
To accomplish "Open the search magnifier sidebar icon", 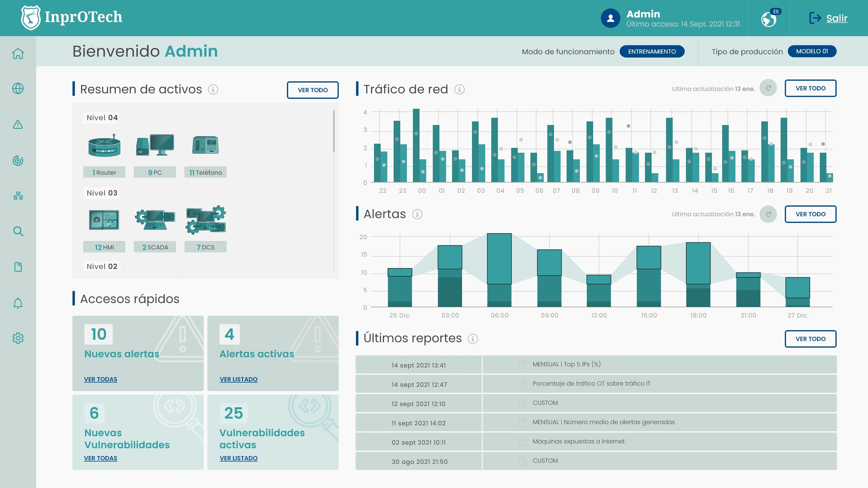I will coord(18,231).
